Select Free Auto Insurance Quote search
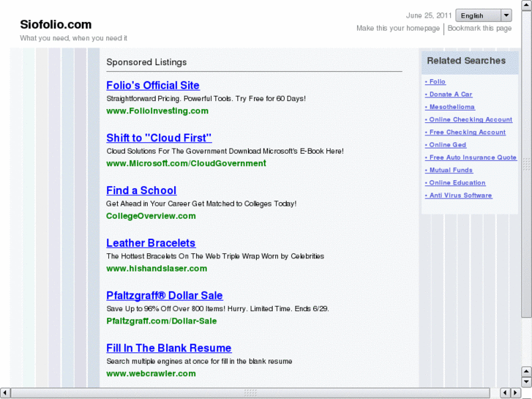Viewport: 532px width, 399px height. 471,157
